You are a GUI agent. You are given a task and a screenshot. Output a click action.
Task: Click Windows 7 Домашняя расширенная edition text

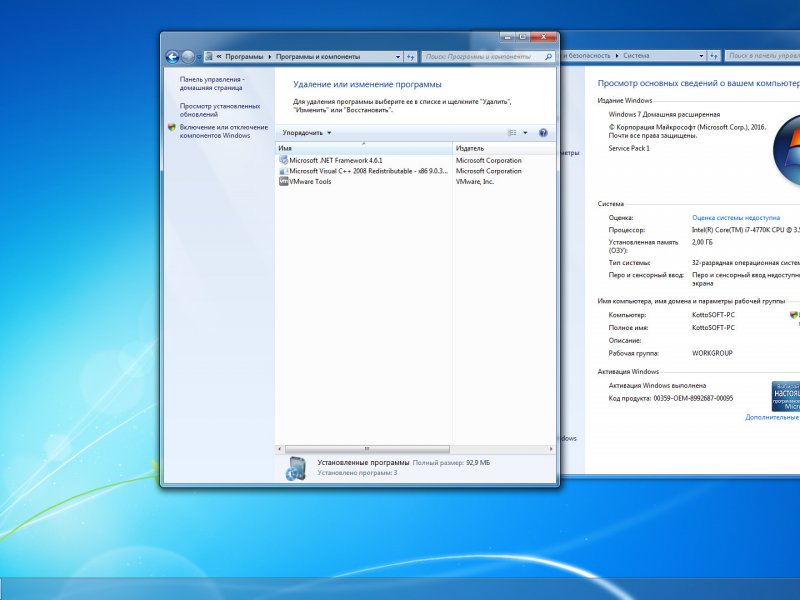point(664,114)
